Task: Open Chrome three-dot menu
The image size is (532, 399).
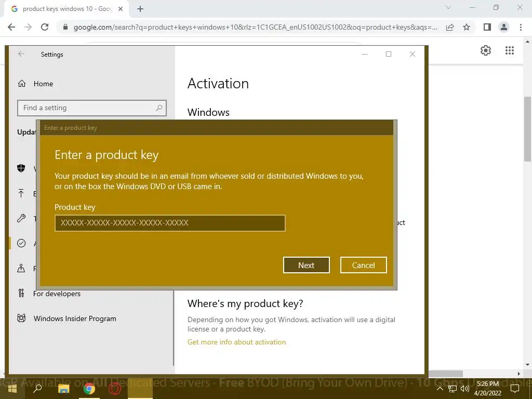Action: pyautogui.click(x=521, y=27)
